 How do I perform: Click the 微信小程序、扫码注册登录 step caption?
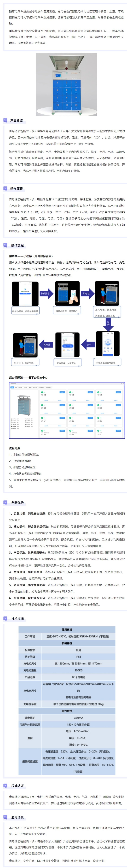coord(25,311)
